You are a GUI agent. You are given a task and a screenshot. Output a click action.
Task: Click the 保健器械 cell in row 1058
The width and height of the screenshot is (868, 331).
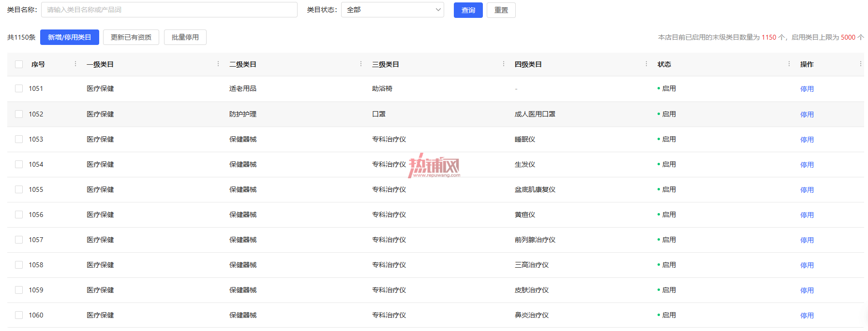click(243, 265)
